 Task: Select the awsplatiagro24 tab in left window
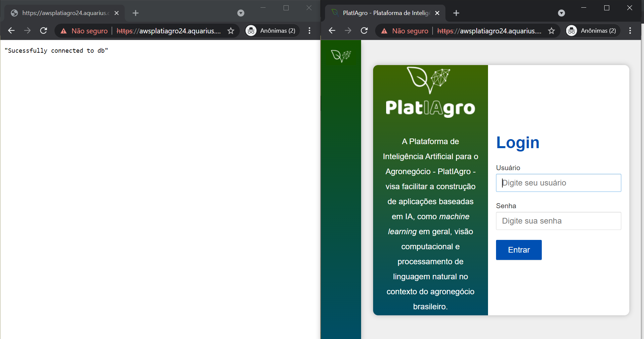pos(64,13)
